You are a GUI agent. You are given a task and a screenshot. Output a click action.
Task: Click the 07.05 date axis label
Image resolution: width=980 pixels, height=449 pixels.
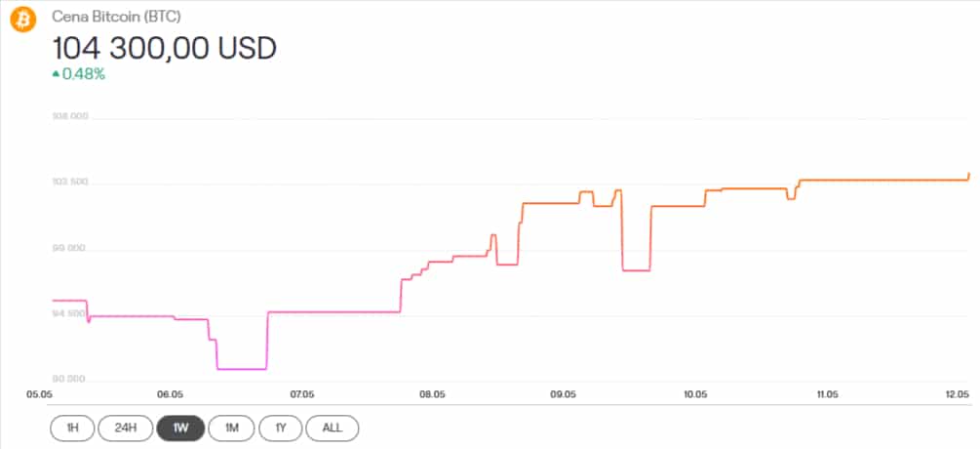coord(301,394)
